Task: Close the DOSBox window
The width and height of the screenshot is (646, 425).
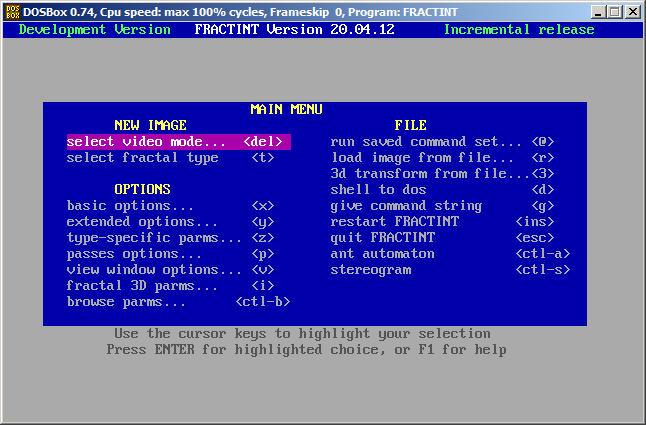Action: point(632,12)
